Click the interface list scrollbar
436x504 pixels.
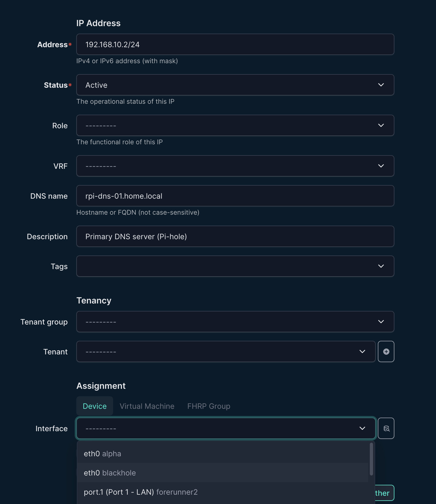[371, 459]
